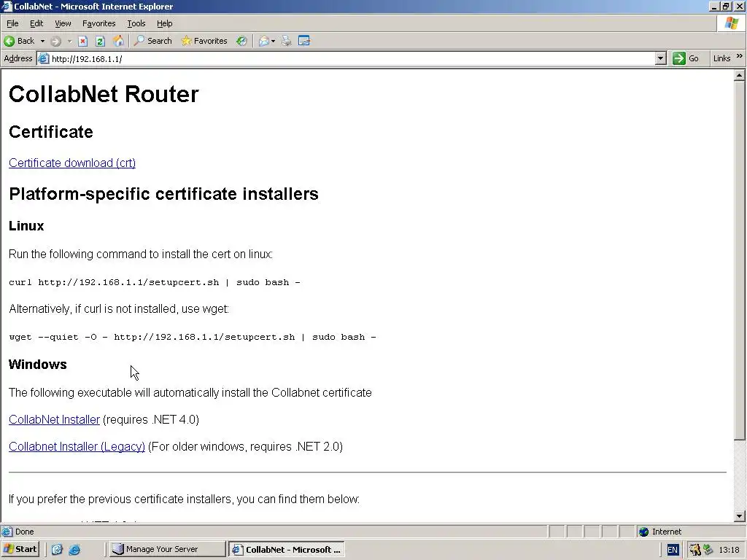Open the View menu
Viewport: 747px width, 560px height.
coord(63,23)
